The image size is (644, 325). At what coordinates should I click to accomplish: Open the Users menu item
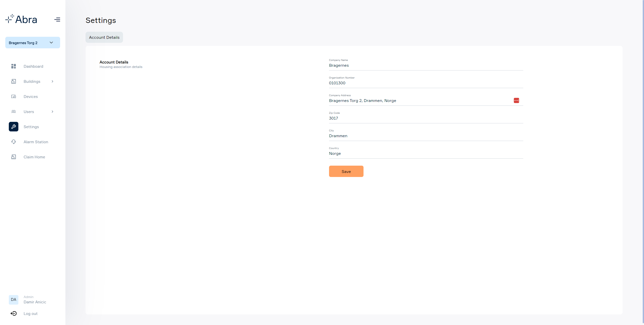tap(29, 112)
